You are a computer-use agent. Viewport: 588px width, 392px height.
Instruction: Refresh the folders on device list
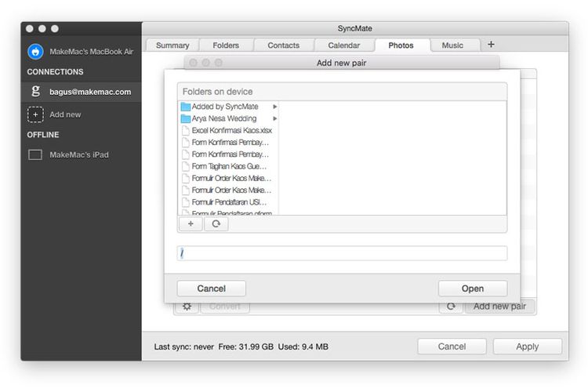[x=216, y=223]
